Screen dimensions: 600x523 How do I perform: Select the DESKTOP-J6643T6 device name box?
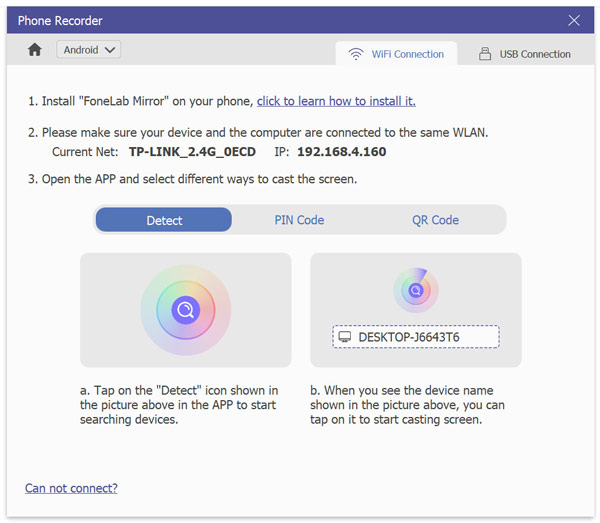415,337
